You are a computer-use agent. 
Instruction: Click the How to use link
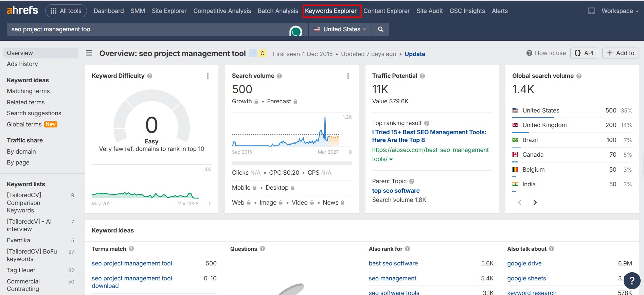(546, 53)
